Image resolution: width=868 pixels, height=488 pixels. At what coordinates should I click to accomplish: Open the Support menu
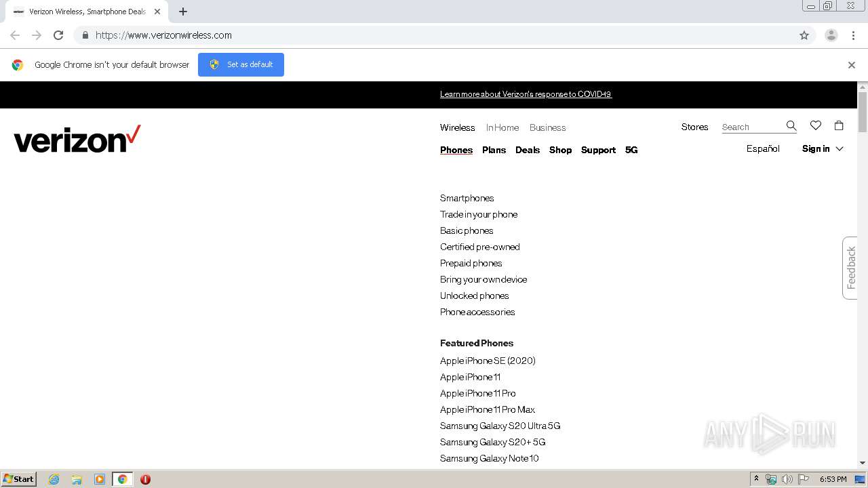click(598, 150)
